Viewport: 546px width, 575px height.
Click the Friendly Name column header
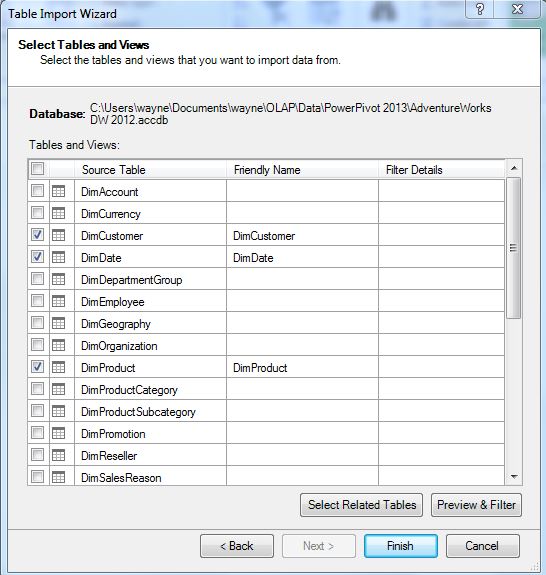pos(303,170)
